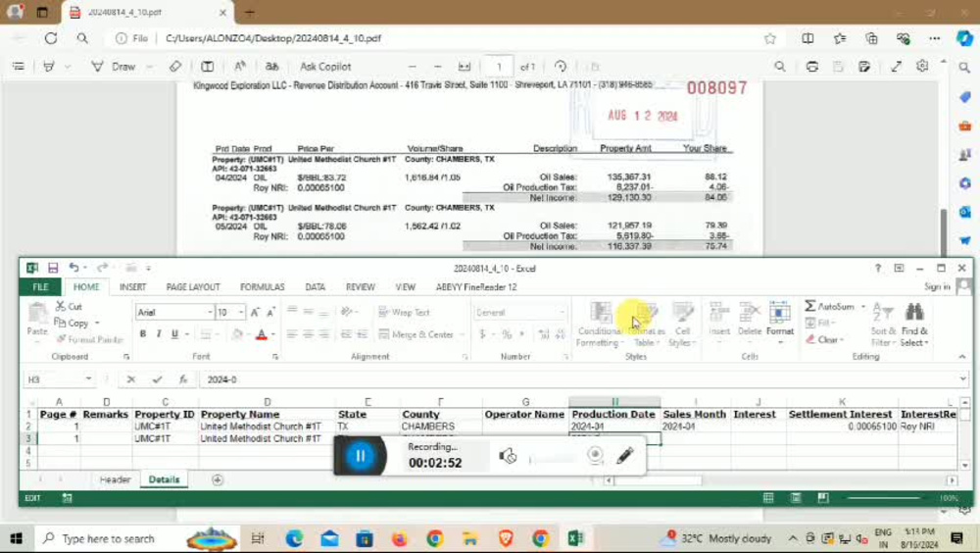
Task: Switch to PAGE LAYOUT ribbon tab
Action: click(193, 287)
